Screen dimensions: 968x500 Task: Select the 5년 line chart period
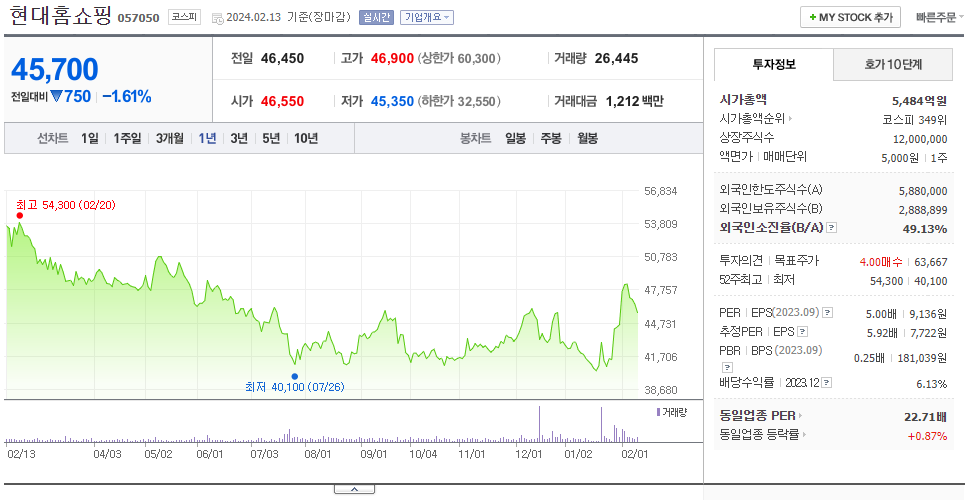coord(271,138)
